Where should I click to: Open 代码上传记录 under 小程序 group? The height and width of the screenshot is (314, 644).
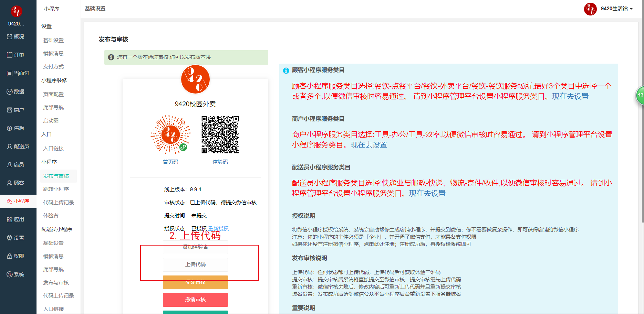coord(59,203)
